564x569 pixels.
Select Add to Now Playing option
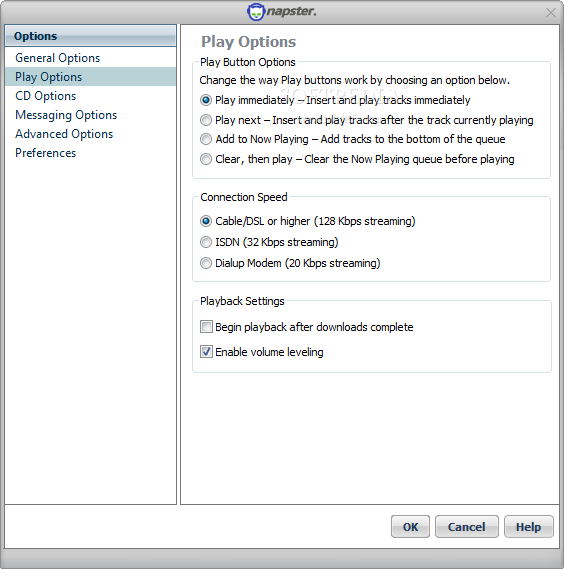coord(206,139)
